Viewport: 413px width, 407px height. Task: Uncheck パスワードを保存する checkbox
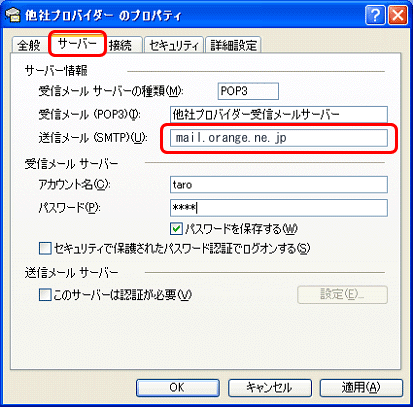pyautogui.click(x=176, y=229)
